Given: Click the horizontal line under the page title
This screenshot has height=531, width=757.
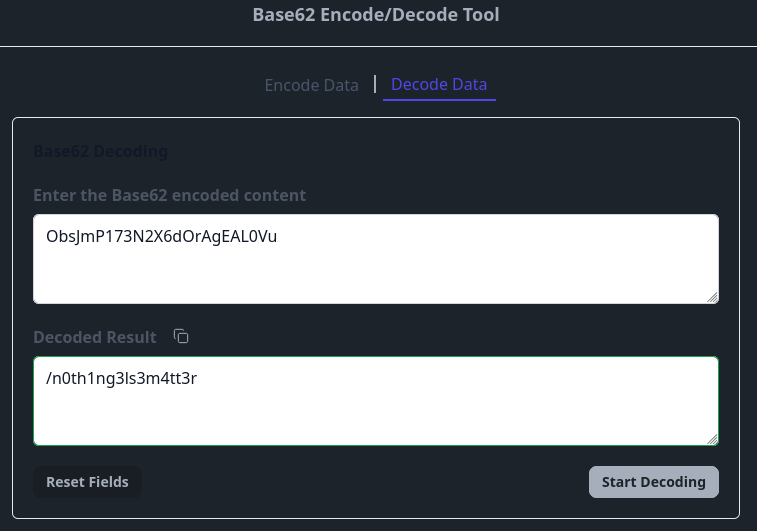Looking at the screenshot, I should tap(378, 46).
